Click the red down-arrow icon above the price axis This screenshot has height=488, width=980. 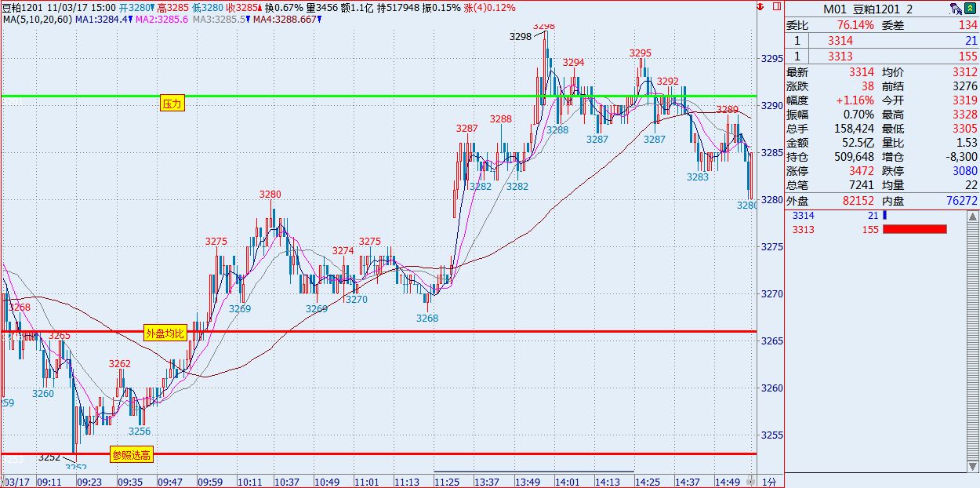pos(760,6)
